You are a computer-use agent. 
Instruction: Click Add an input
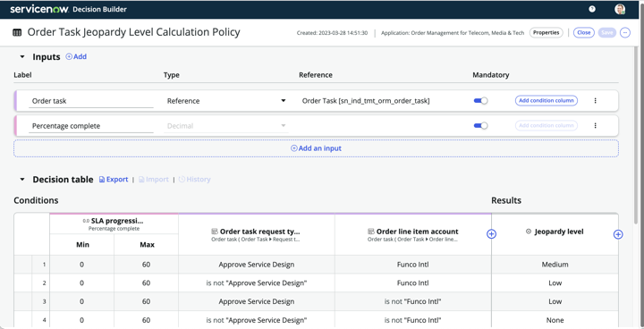point(316,148)
